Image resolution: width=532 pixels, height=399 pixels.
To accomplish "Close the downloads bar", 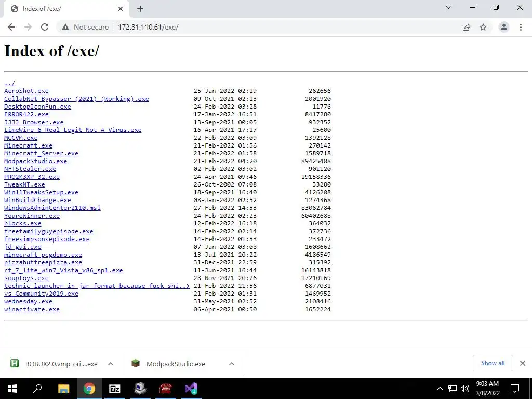I will [523, 363].
